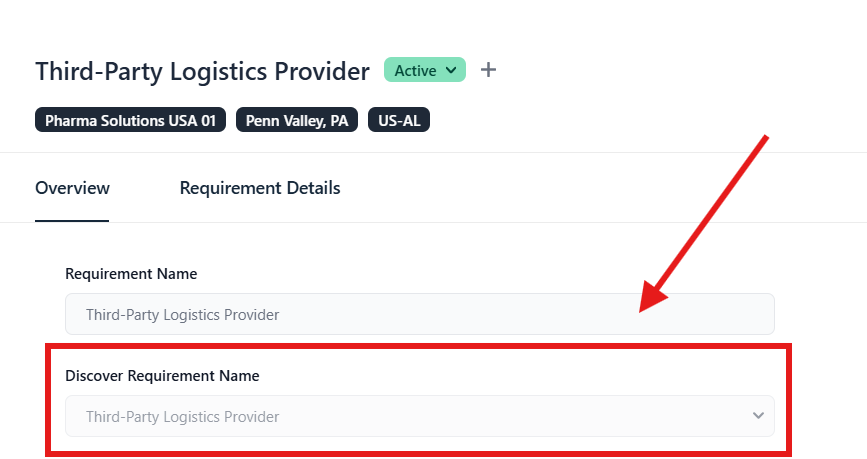Switch to the Overview tab
This screenshot has width=867, height=459.
[x=72, y=188]
